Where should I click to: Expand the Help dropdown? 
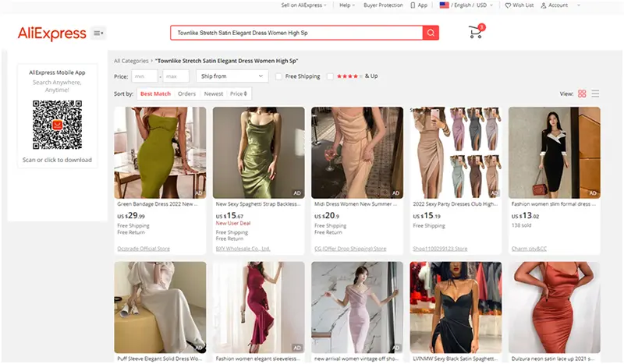(346, 5)
